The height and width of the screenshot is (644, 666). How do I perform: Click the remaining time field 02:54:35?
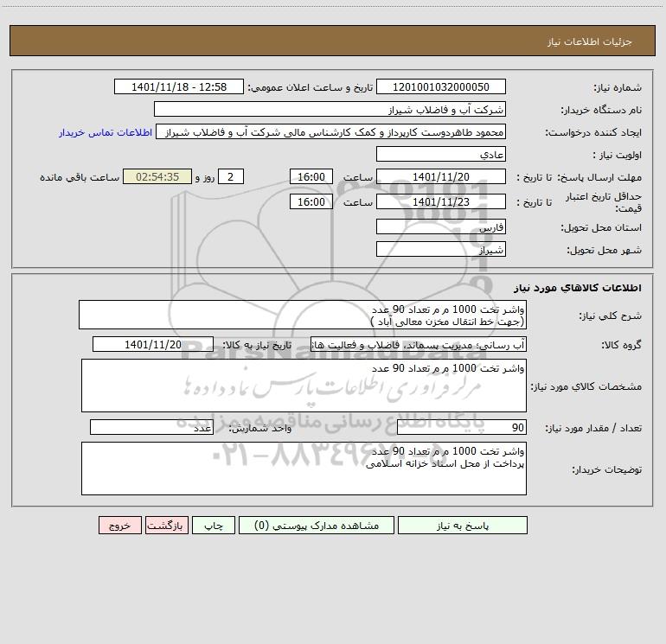pyautogui.click(x=157, y=176)
